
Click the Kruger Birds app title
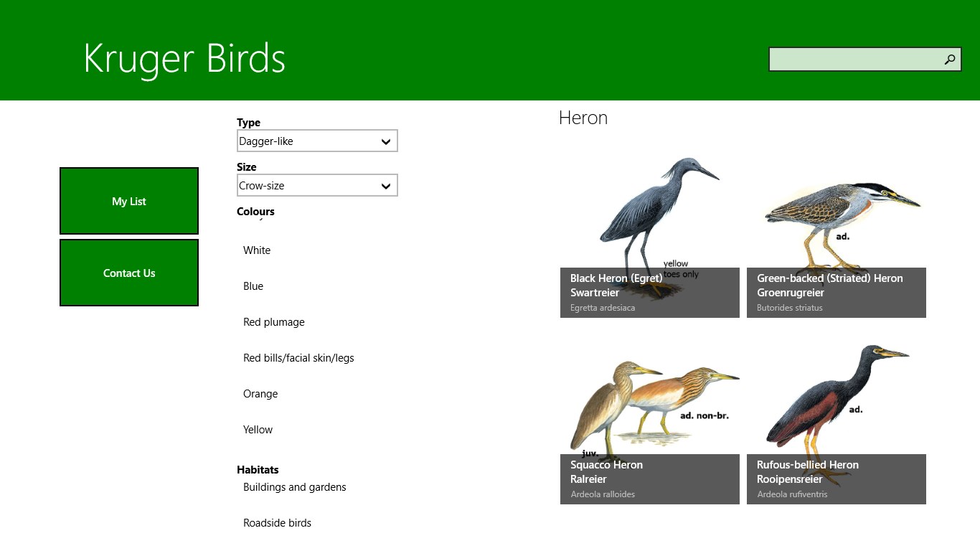coord(184,59)
